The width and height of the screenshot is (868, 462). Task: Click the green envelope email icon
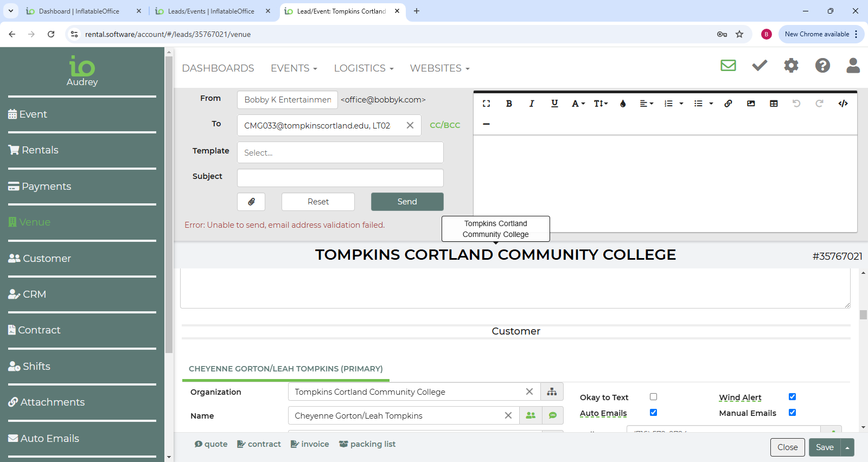coord(728,66)
